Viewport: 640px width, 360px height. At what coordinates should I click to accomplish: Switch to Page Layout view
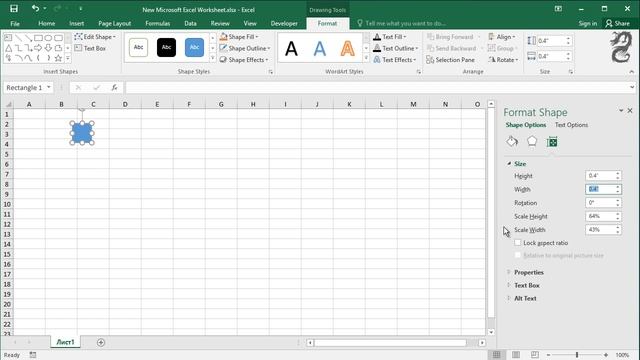point(516,355)
